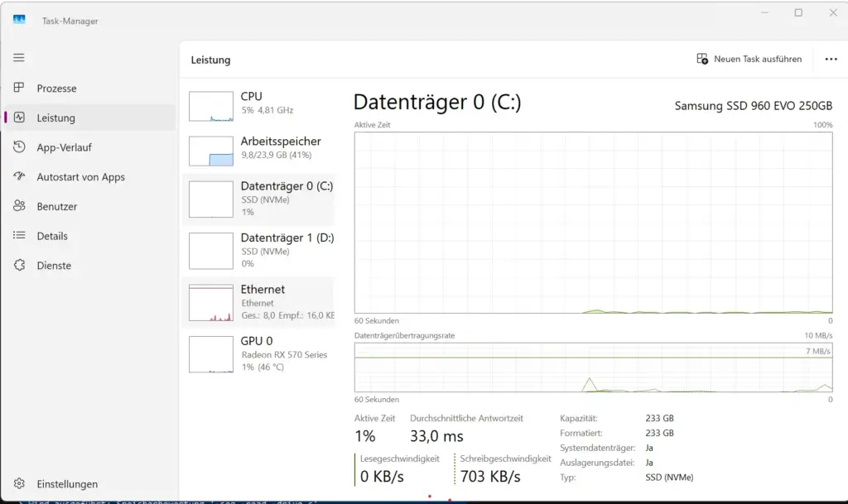Screen dimensions: 848x504
Task: Select Datenträger 1 (D:) label
Action: (287, 238)
